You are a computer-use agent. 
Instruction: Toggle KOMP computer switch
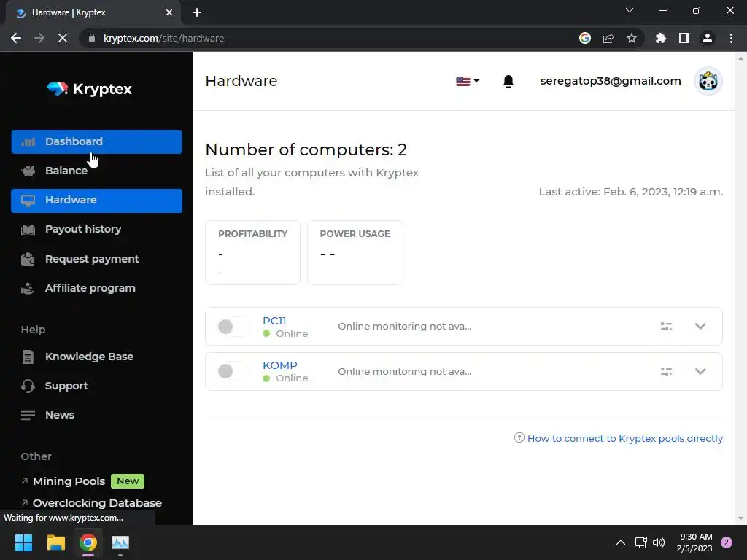[x=233, y=371]
